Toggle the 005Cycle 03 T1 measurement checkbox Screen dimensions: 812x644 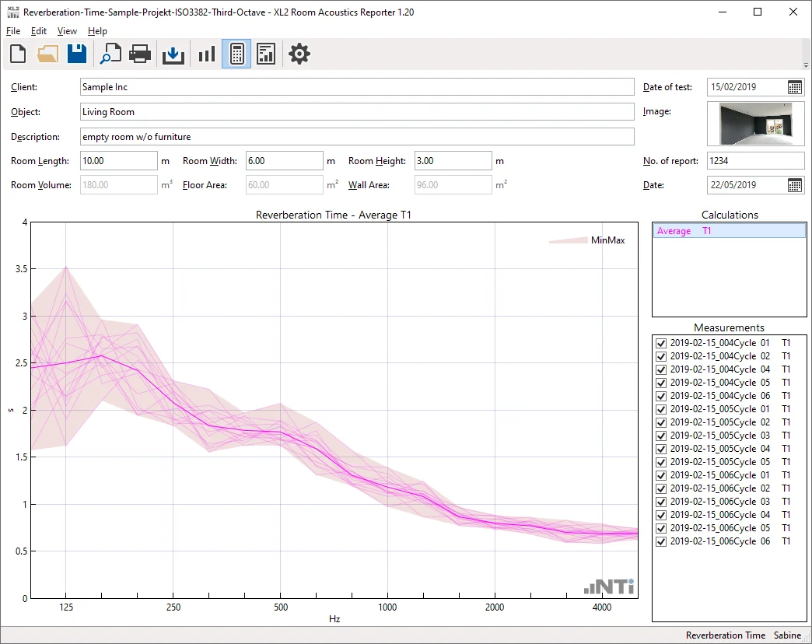click(x=661, y=436)
